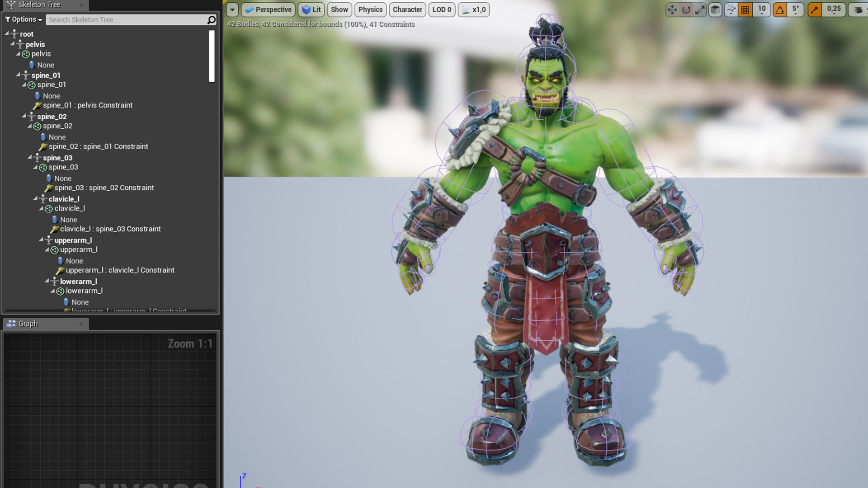This screenshot has width=868, height=488.
Task: Open the Physics menu in viewport
Action: (x=370, y=9)
